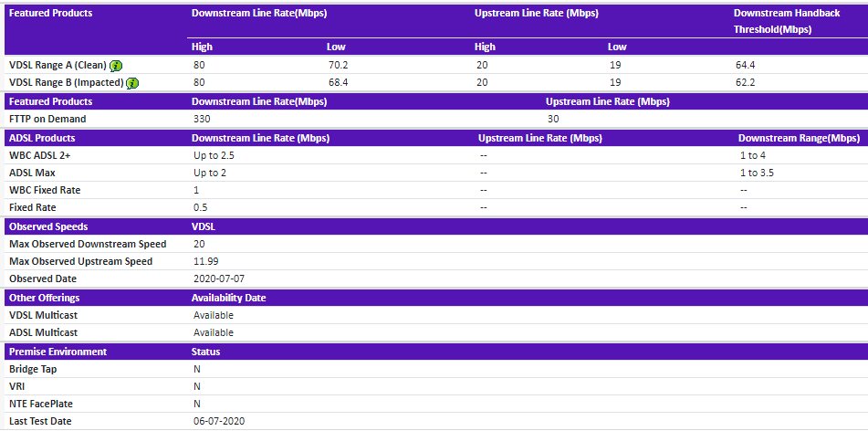Click the info icon beside VDSL Range B (Impacted)

coord(132,83)
